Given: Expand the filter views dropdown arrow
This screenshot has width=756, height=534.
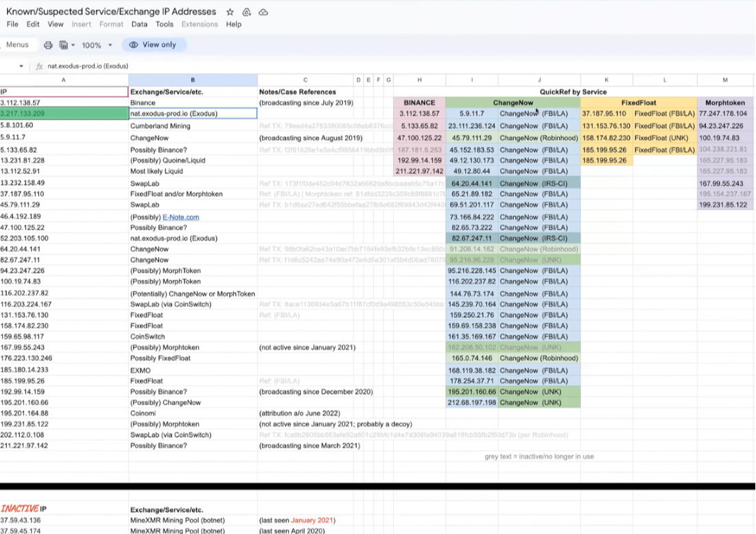Looking at the screenshot, I should [x=73, y=45].
